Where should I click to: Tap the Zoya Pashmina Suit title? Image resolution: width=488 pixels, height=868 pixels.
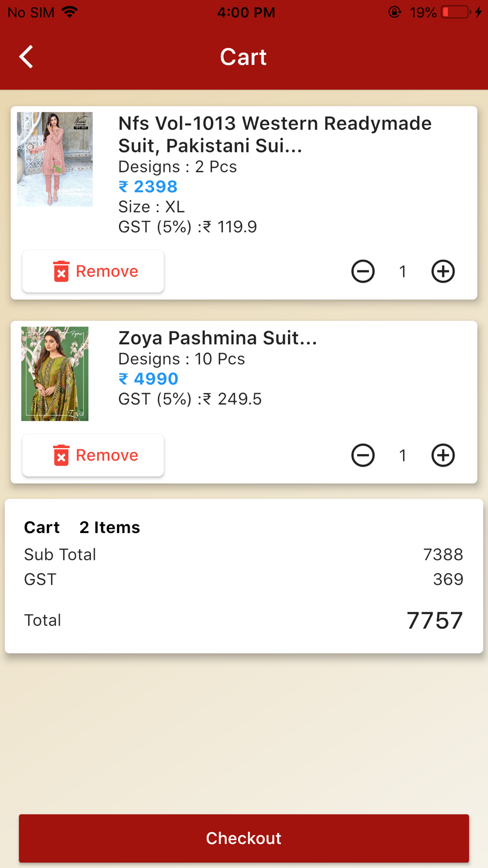pos(218,338)
